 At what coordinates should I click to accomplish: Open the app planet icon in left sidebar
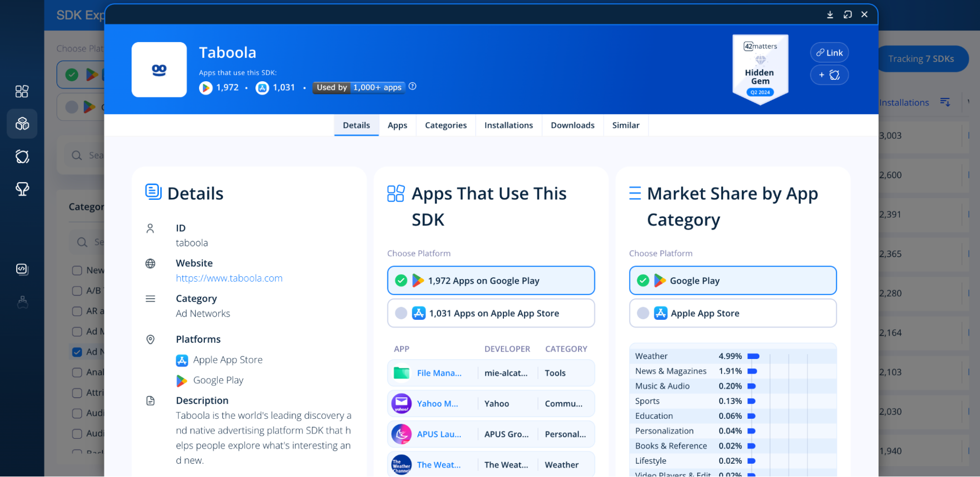(22, 156)
